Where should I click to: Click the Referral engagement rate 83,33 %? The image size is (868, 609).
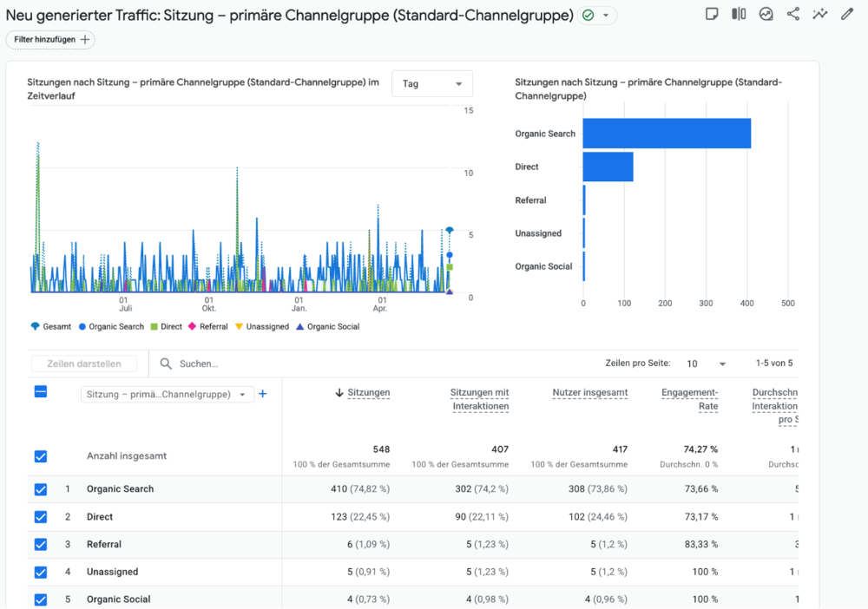[701, 544]
